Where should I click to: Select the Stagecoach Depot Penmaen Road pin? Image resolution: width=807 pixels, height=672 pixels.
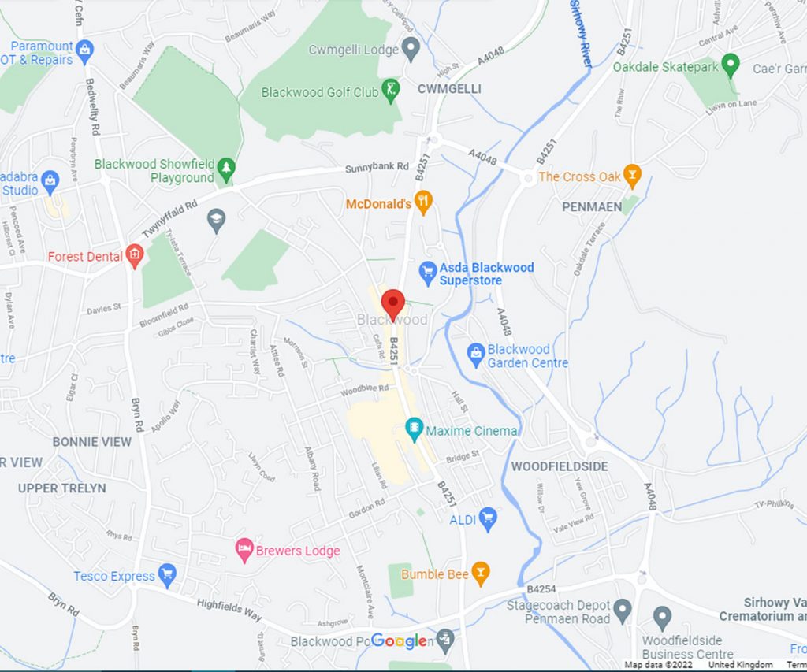point(623,611)
